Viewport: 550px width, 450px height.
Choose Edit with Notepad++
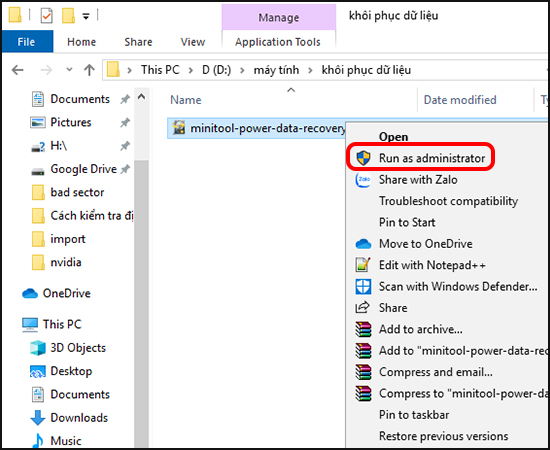(x=432, y=265)
